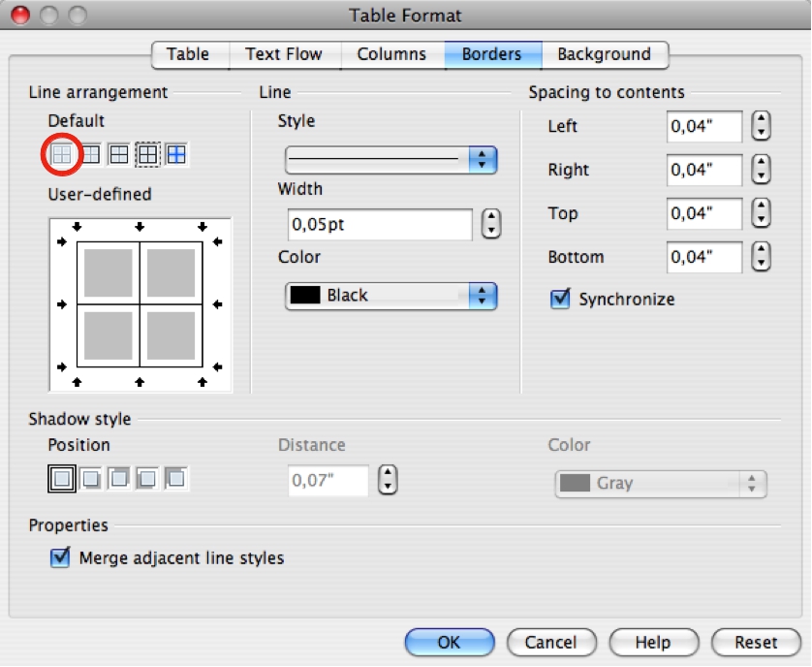
Task: Open the Text Flow tab
Action: (x=285, y=54)
